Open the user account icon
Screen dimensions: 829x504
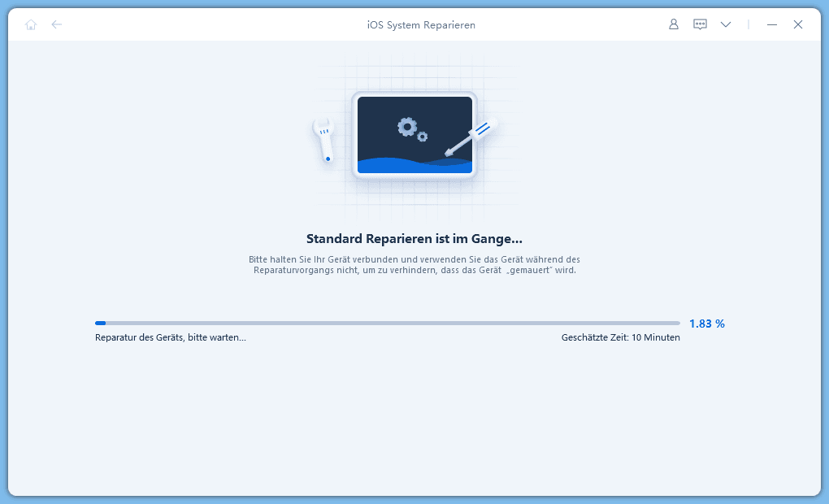[673, 24]
